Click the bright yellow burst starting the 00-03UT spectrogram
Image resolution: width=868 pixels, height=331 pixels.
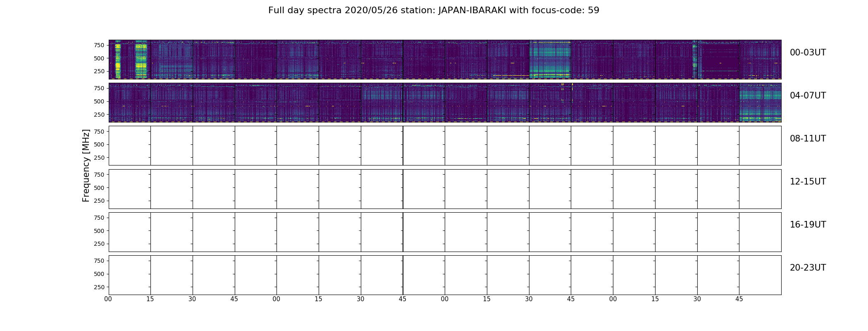click(x=118, y=60)
